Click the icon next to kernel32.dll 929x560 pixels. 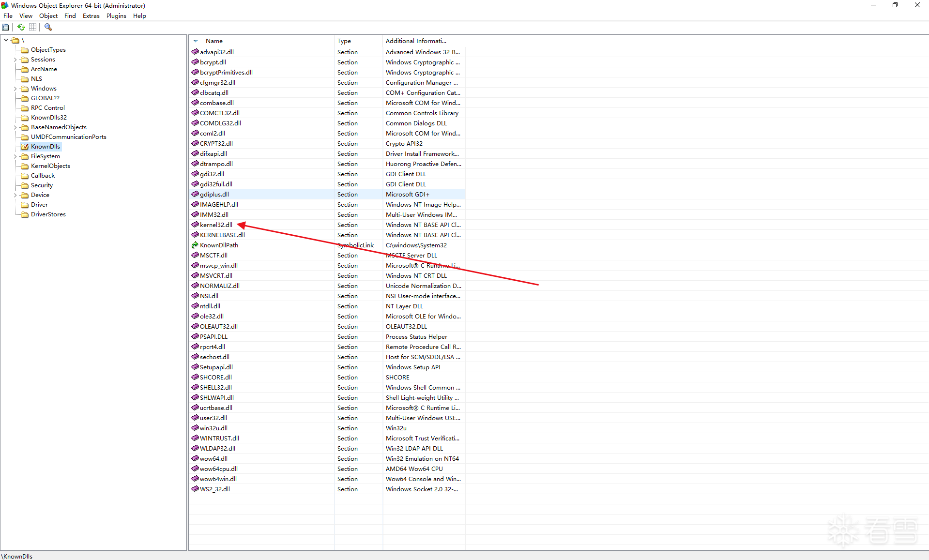coord(195,225)
